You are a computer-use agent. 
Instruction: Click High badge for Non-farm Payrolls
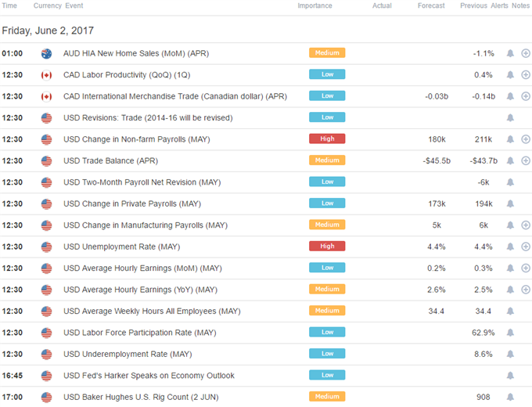tap(327, 139)
